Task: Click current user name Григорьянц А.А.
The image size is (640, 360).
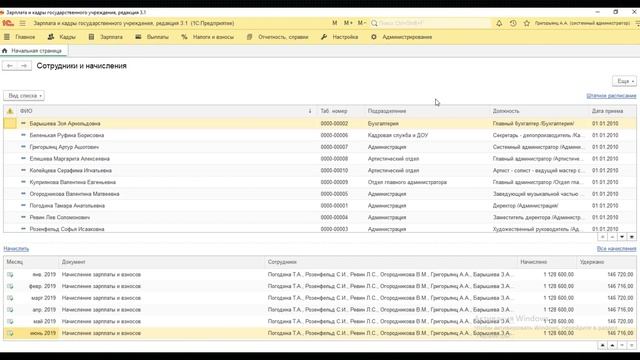Action: pyautogui.click(x=582, y=23)
